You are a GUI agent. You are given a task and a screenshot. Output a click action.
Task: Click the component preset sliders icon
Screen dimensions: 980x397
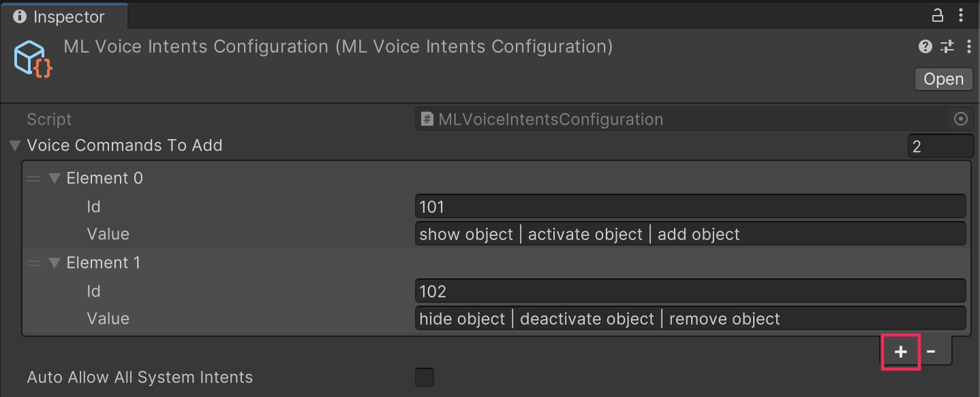point(947,46)
